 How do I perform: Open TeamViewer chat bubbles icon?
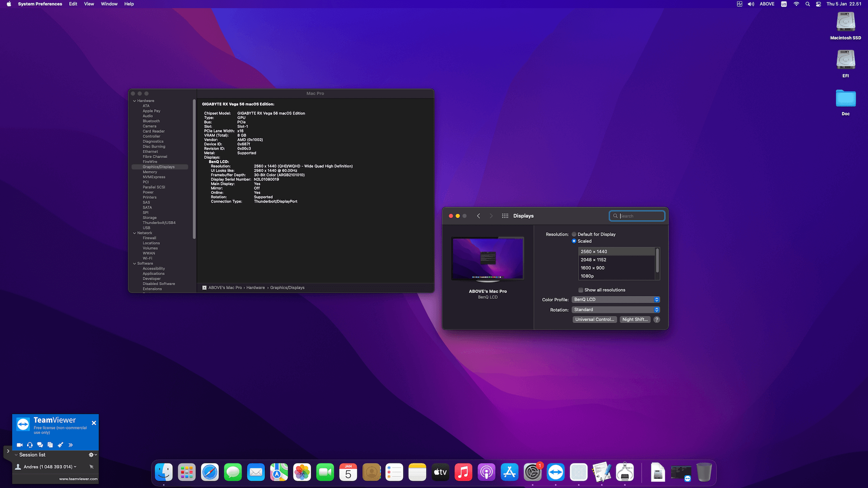(40, 445)
